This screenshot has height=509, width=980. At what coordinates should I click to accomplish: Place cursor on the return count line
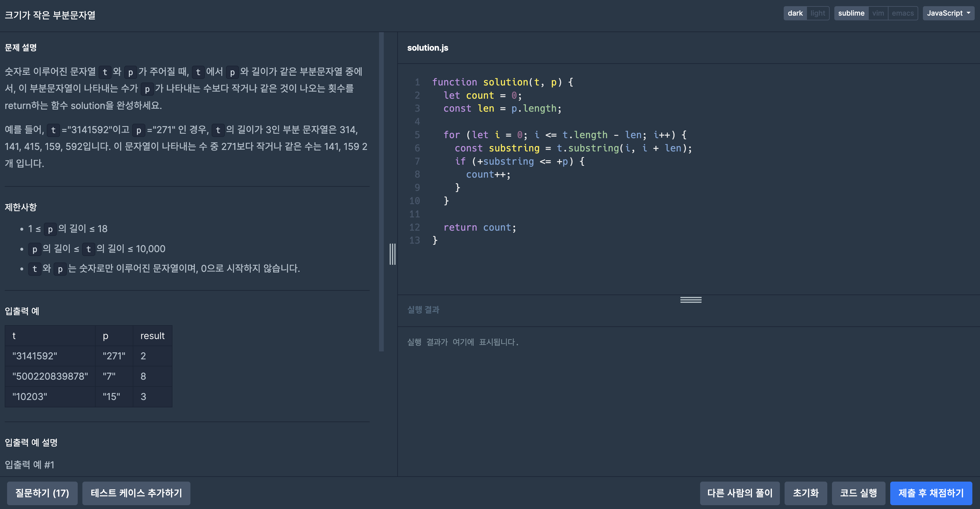479,228
